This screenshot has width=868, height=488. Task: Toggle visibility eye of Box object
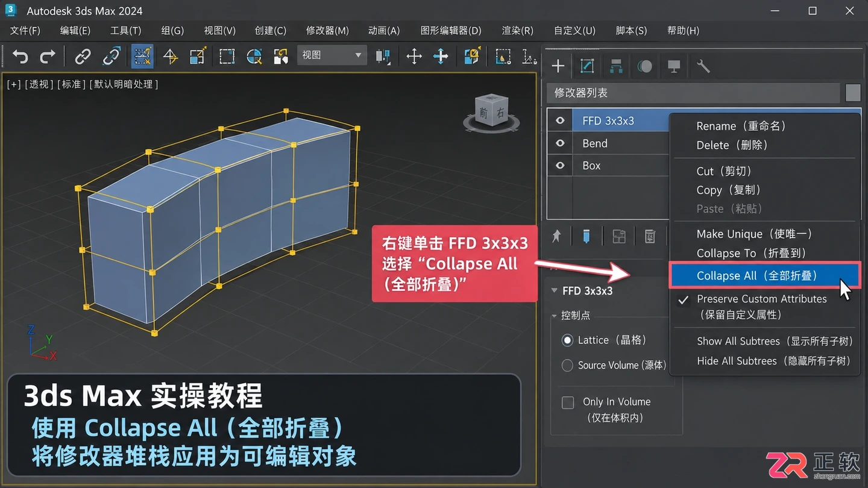pos(560,166)
